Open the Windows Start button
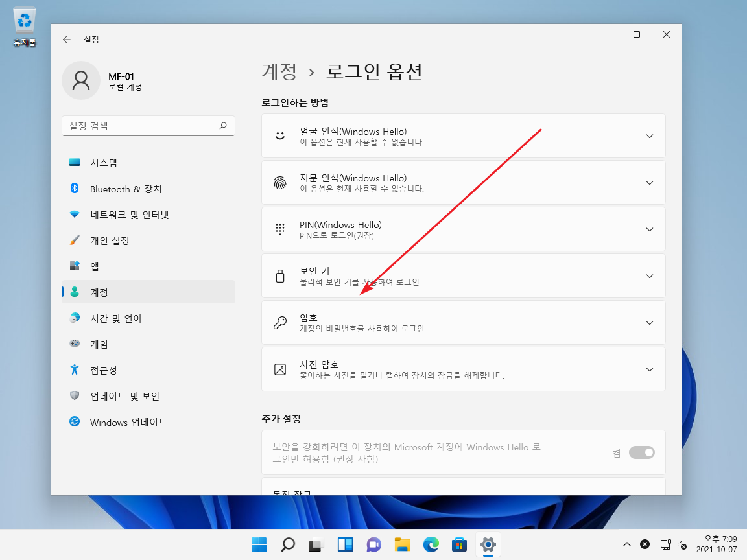This screenshot has width=747, height=560. click(x=259, y=544)
